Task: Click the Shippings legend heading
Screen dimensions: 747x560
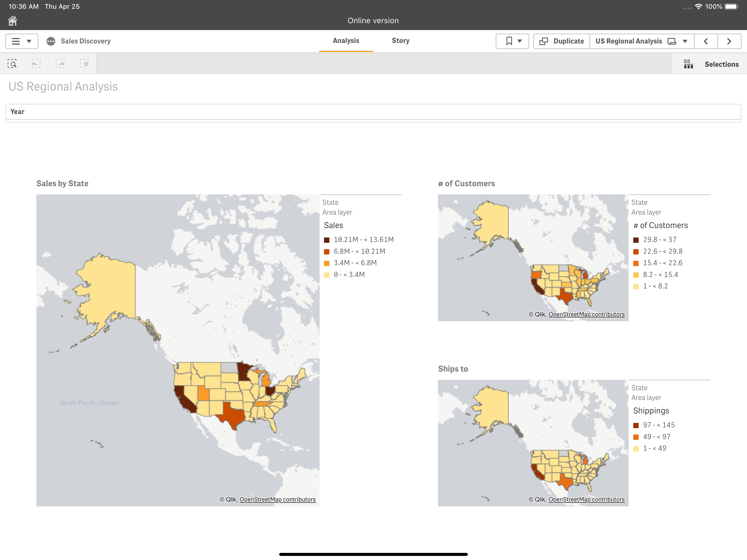Action: click(651, 411)
